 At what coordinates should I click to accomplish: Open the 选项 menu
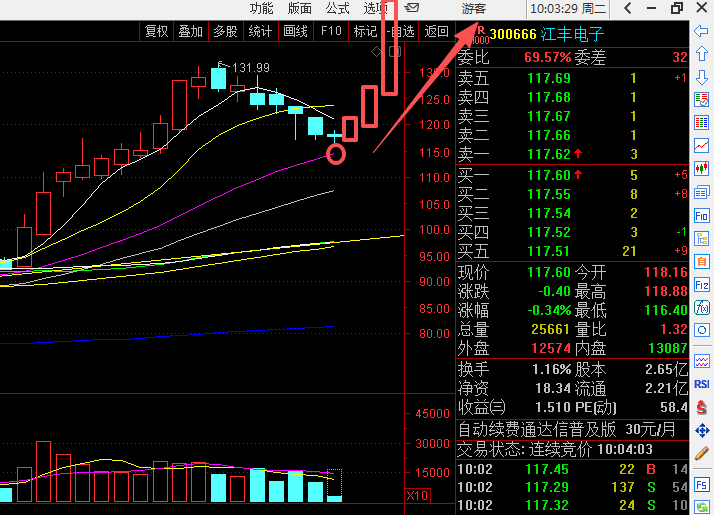click(375, 8)
